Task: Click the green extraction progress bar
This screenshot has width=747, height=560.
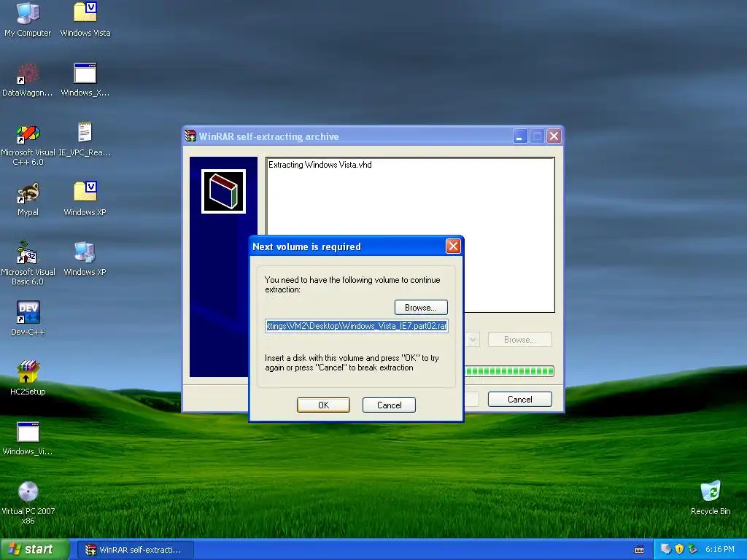Action: [x=509, y=371]
